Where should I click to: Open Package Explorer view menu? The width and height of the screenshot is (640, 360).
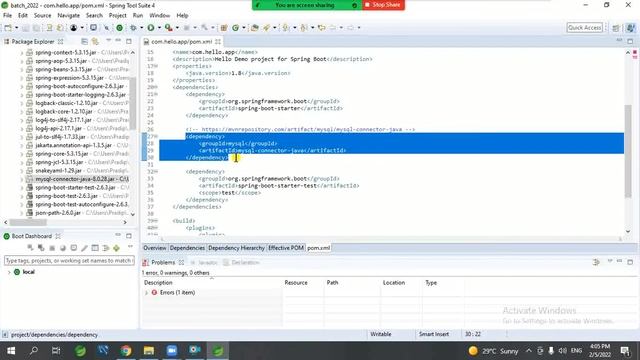coord(109,41)
